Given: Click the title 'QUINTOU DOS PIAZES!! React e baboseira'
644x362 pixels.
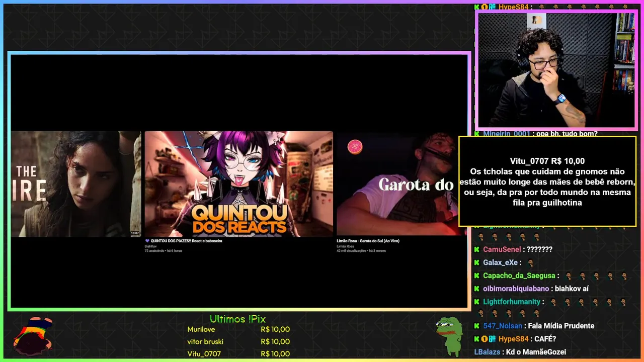Looking at the screenshot, I should tap(186, 241).
